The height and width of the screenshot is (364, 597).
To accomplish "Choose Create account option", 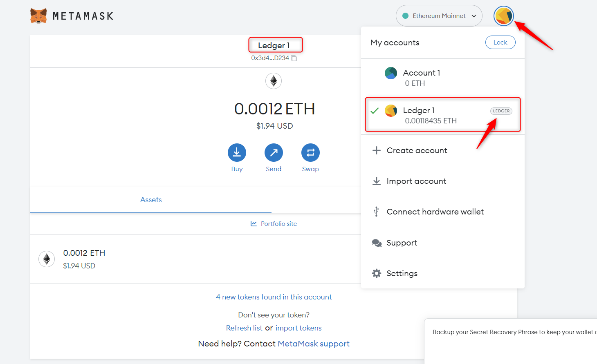I will point(417,150).
